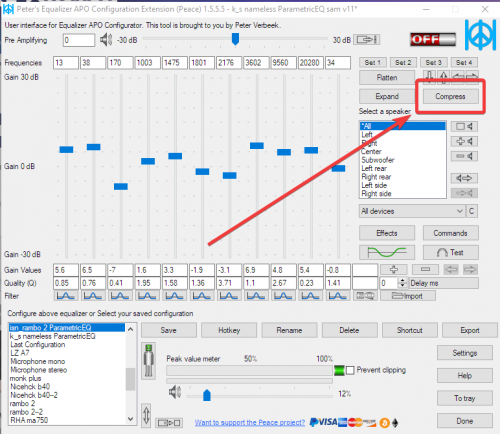Click the Compress button
This screenshot has width=500, height=434.
pyautogui.click(x=450, y=96)
